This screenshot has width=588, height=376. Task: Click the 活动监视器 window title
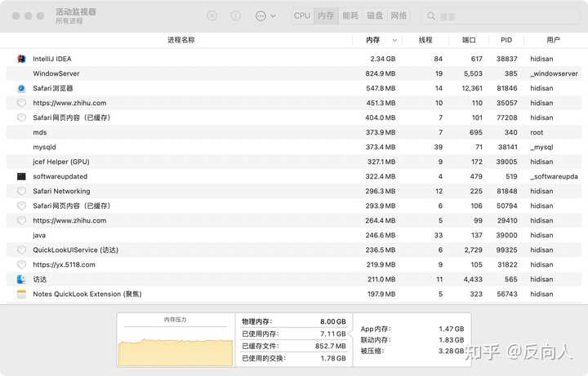click(x=76, y=11)
